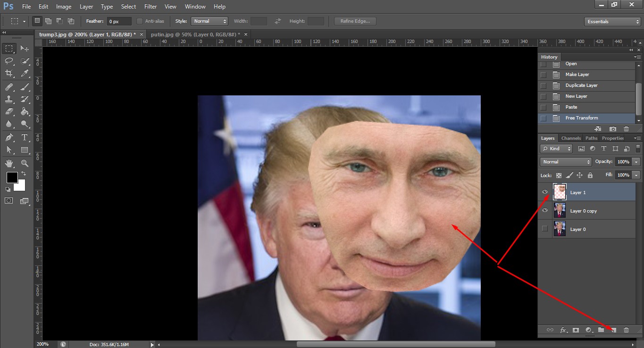Image resolution: width=644 pixels, height=348 pixels.
Task: Open the Filter menu
Action: (x=151, y=7)
